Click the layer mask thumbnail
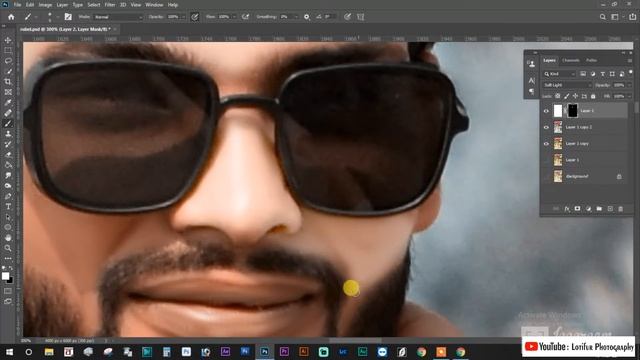The height and width of the screenshot is (360, 640). [572, 111]
